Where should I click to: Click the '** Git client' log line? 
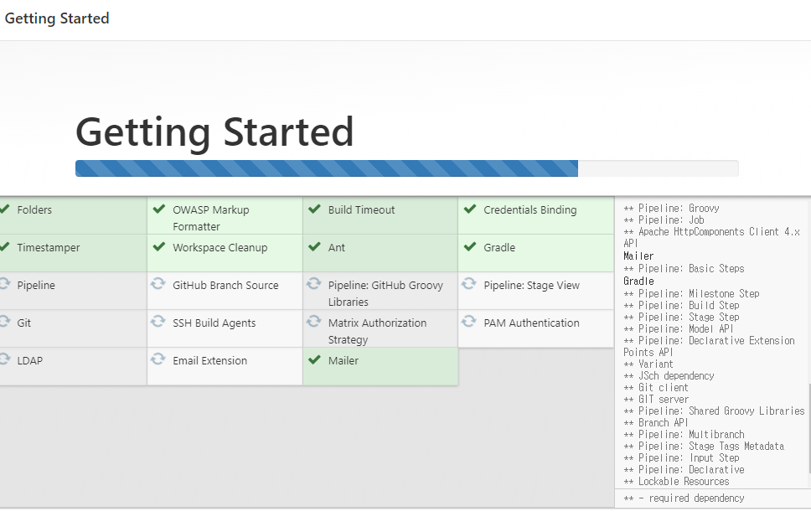point(656,388)
